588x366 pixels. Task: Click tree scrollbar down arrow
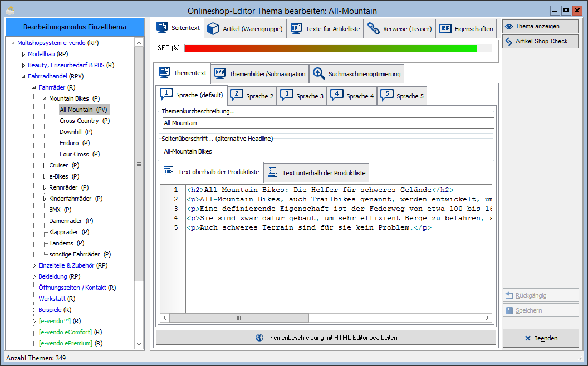click(x=139, y=344)
